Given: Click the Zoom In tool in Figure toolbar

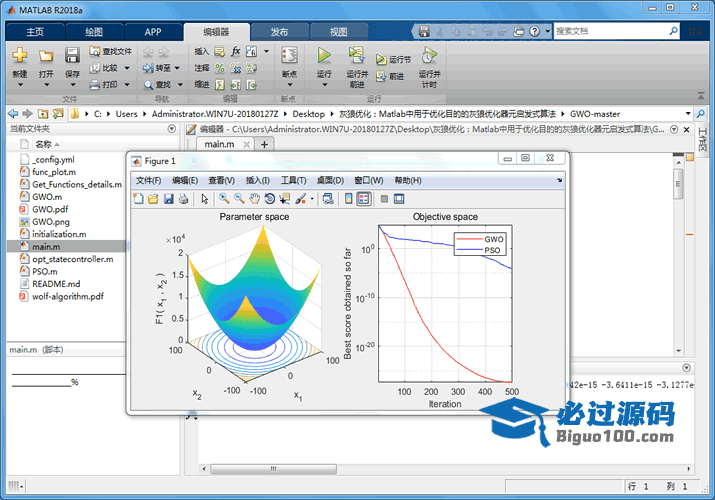Looking at the screenshot, I should pyautogui.click(x=223, y=199).
